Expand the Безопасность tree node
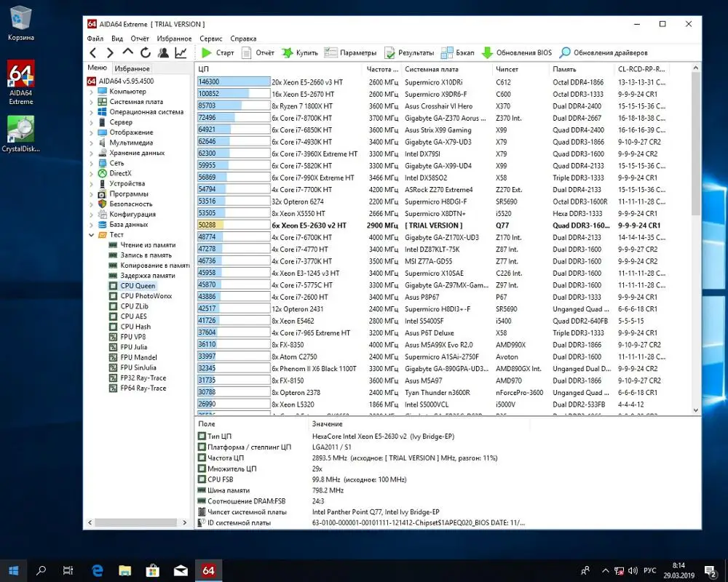This screenshot has height=582, width=728. 91,204
